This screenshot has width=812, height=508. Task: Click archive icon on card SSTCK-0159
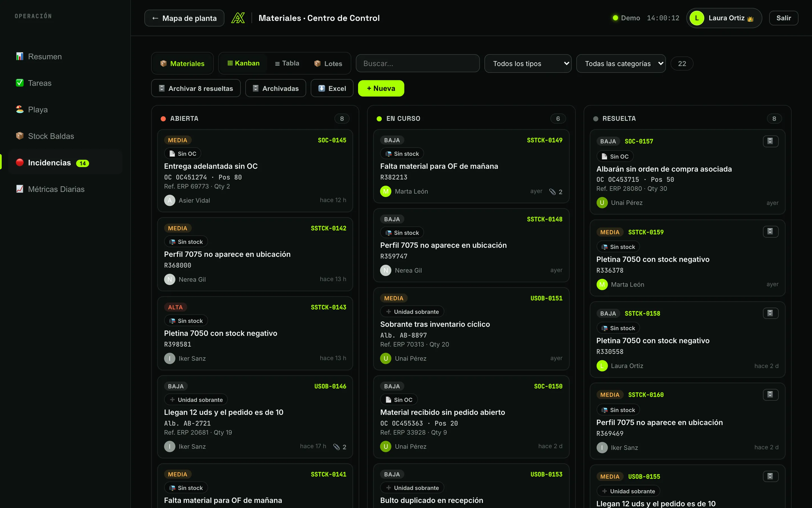(770, 231)
